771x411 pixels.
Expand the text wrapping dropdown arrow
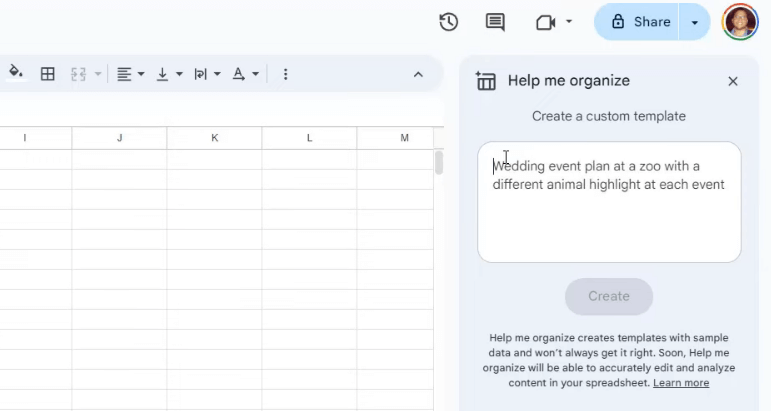(217, 74)
